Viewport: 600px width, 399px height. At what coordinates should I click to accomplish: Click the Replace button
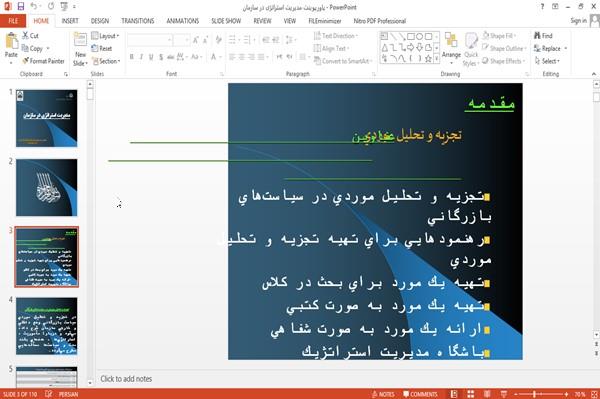pos(550,48)
